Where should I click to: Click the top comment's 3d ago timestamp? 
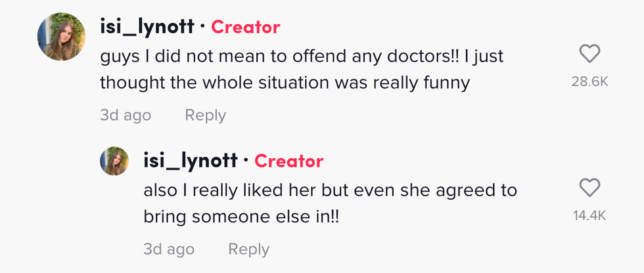[125, 115]
